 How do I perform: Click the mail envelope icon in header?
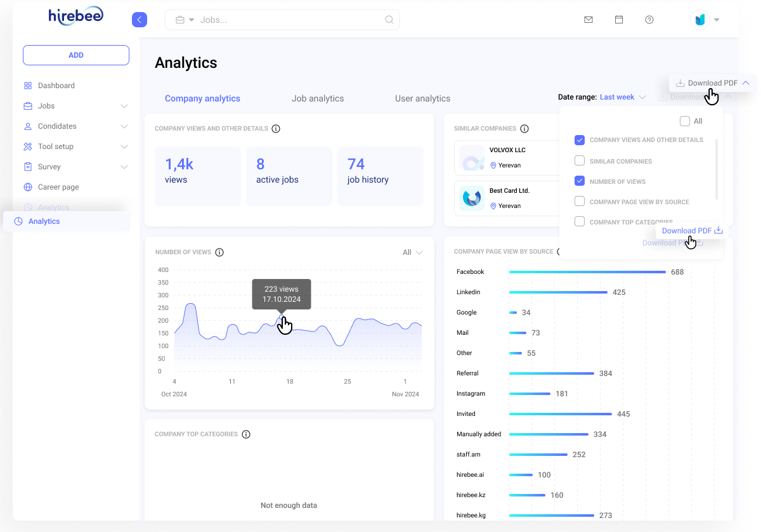click(589, 20)
